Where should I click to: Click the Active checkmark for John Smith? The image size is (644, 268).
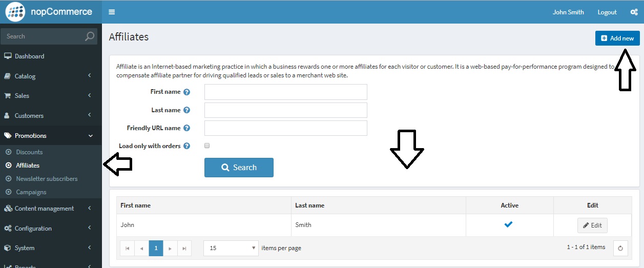pyautogui.click(x=509, y=224)
